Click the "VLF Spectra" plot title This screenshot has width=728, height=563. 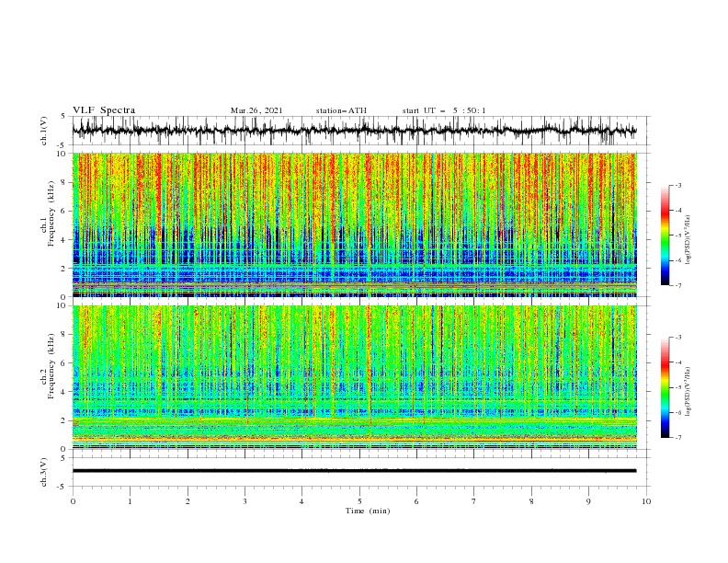click(104, 110)
